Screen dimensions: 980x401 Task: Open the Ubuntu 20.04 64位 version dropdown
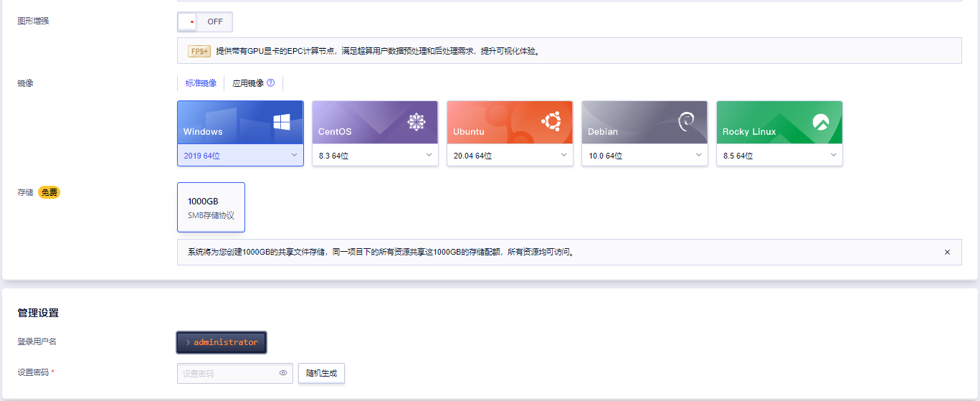pos(510,155)
